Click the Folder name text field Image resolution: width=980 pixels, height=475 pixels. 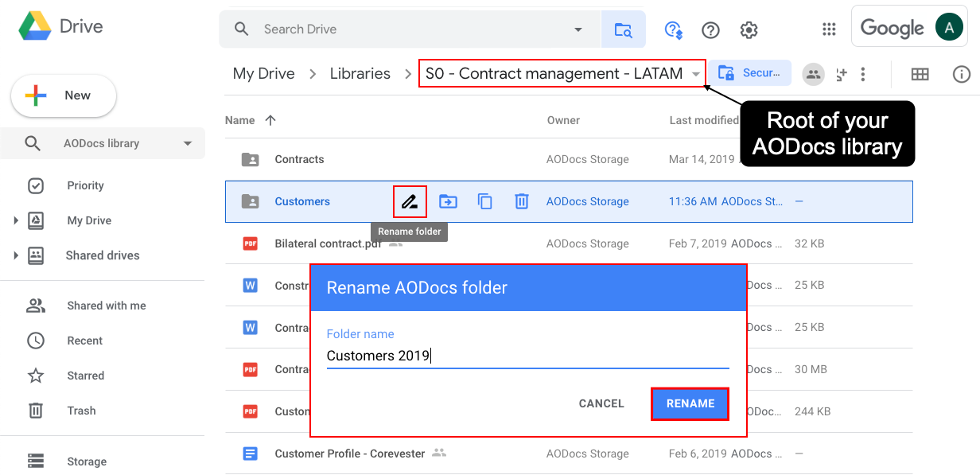(x=527, y=356)
